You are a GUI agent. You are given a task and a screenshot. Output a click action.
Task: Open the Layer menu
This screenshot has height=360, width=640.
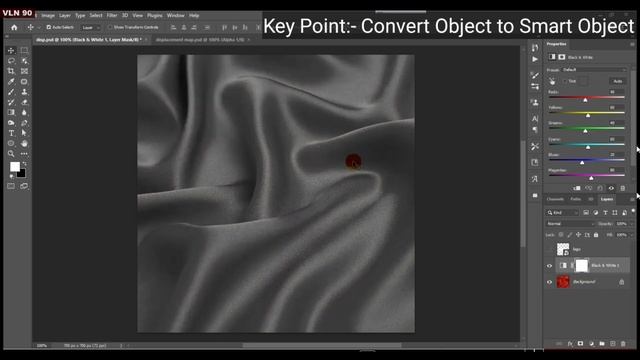[x=65, y=16]
